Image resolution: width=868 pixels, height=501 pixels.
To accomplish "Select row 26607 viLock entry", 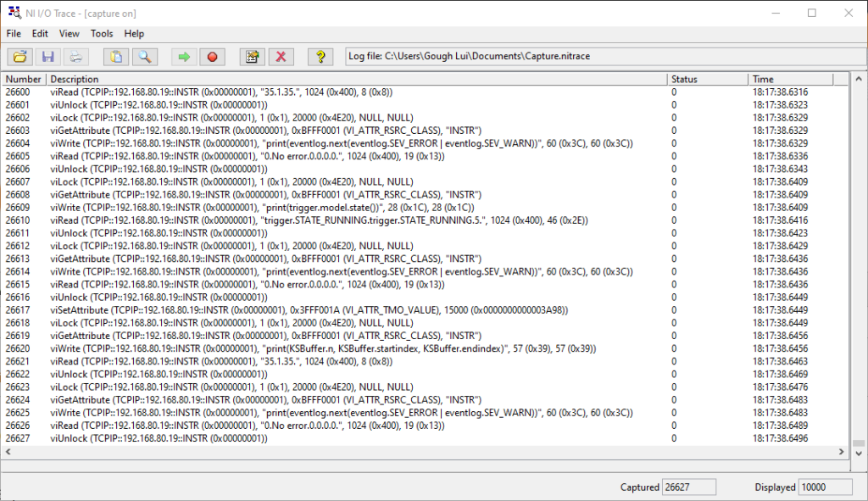I will pos(426,181).
